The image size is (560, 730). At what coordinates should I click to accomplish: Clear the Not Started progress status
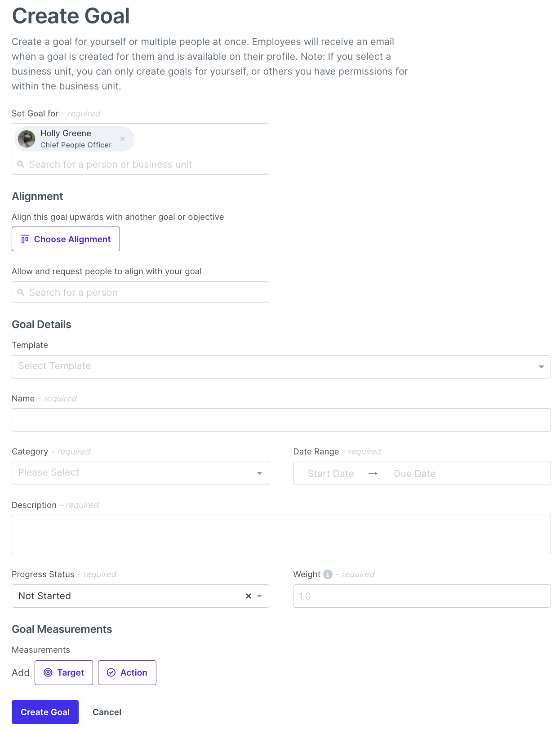[248, 596]
